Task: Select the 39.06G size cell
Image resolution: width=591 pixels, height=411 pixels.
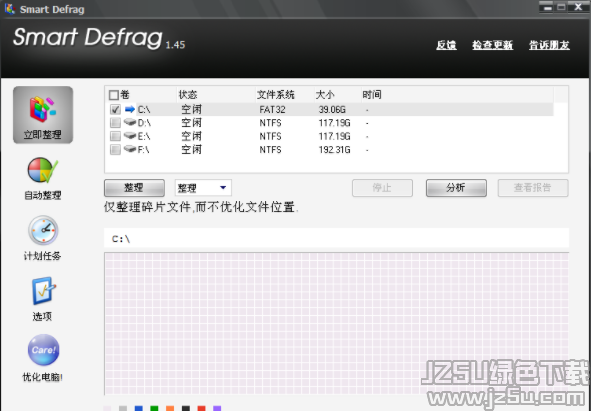Action: click(x=332, y=110)
